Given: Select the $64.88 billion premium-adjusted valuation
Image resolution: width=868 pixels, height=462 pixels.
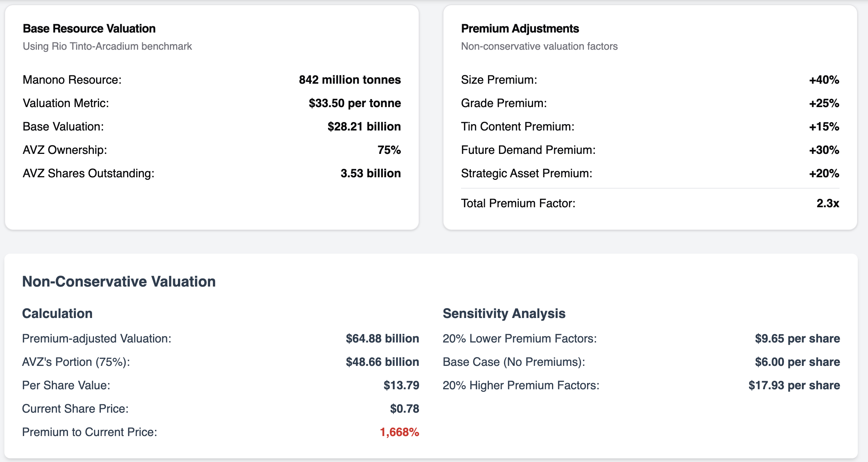Looking at the screenshot, I should pos(382,338).
